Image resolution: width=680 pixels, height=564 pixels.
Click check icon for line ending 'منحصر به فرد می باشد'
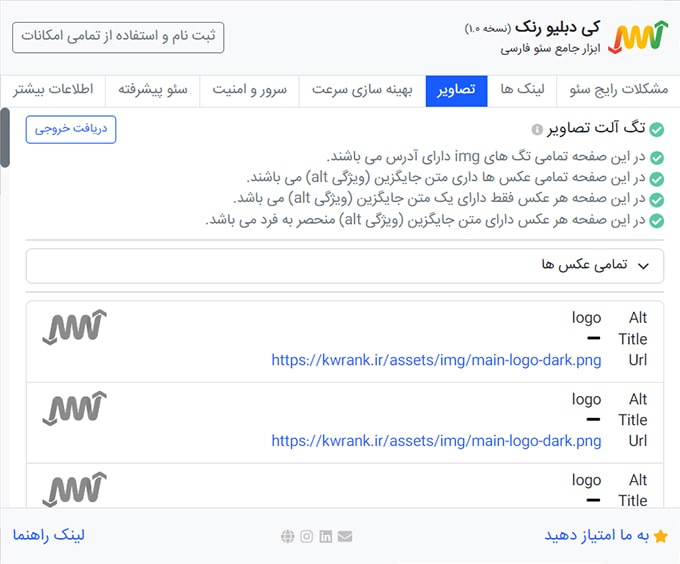pyautogui.click(x=657, y=221)
